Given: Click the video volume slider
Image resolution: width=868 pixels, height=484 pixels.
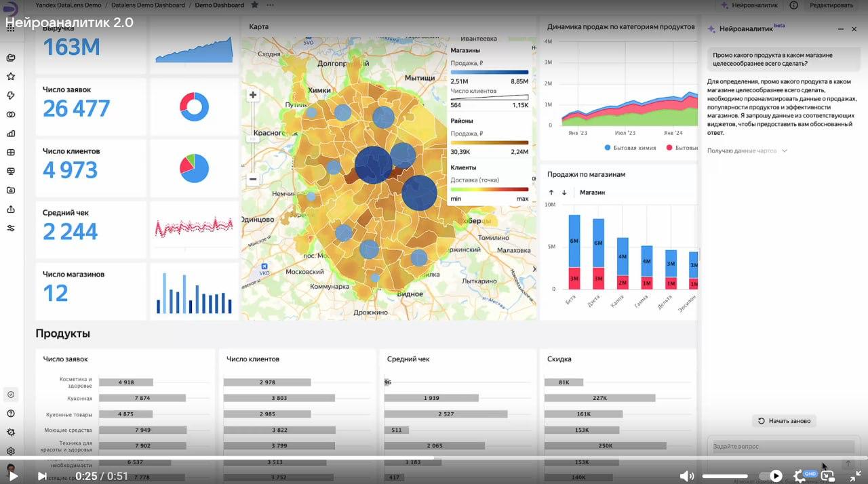Looking at the screenshot, I should (x=724, y=476).
